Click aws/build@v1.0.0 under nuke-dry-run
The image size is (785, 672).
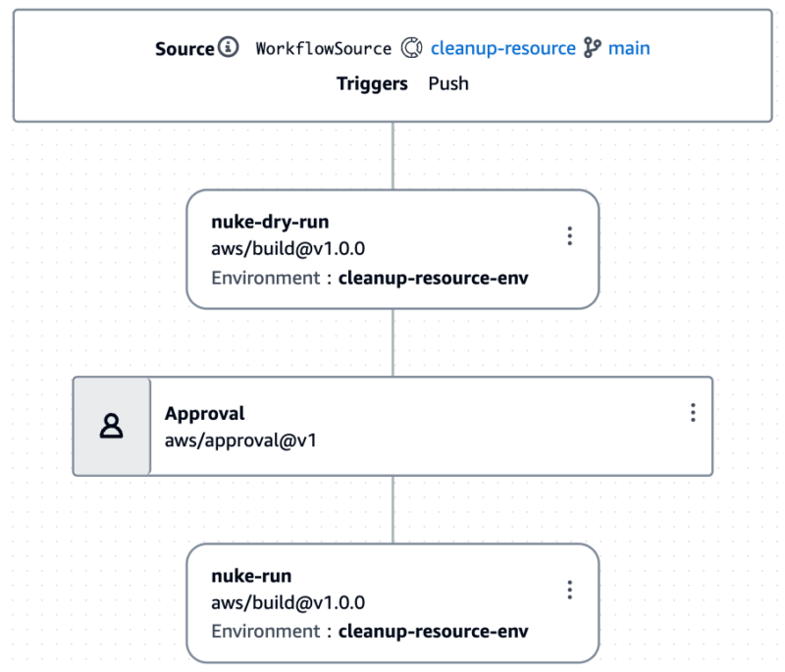click(288, 248)
